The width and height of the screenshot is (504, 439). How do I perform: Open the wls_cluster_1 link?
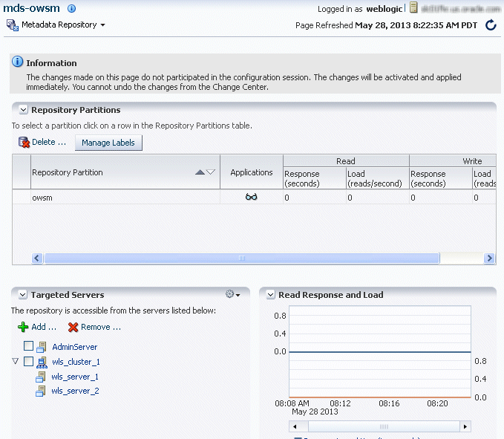pyautogui.click(x=76, y=362)
